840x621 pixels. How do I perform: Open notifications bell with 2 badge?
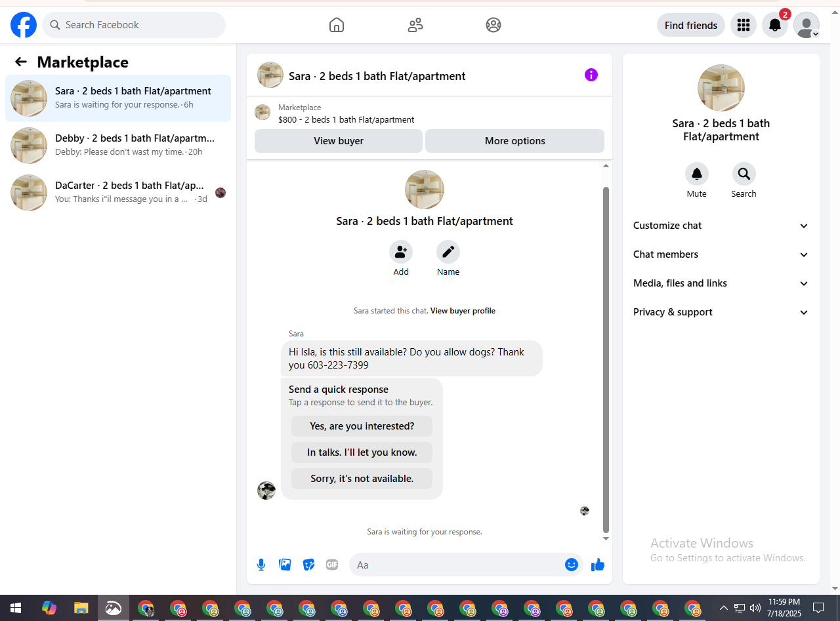click(x=775, y=25)
